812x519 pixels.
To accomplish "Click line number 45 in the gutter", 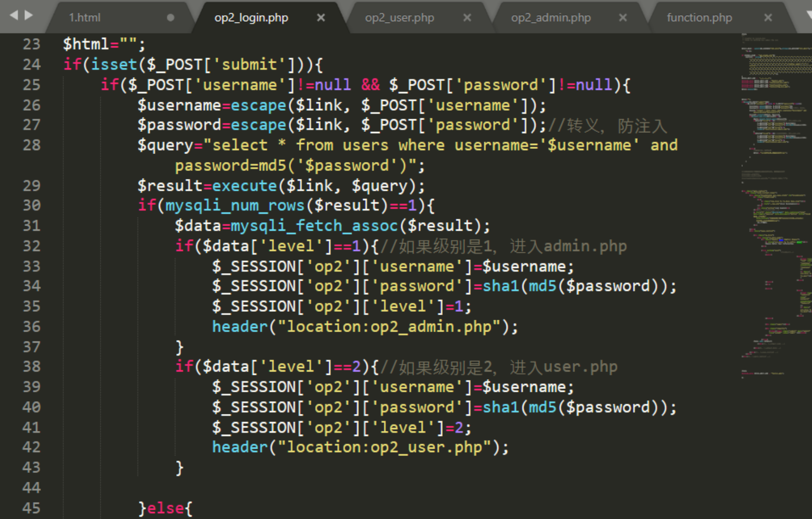I will click(32, 508).
